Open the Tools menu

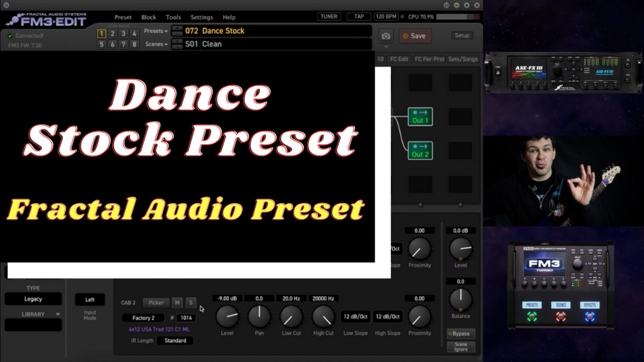[x=173, y=17]
